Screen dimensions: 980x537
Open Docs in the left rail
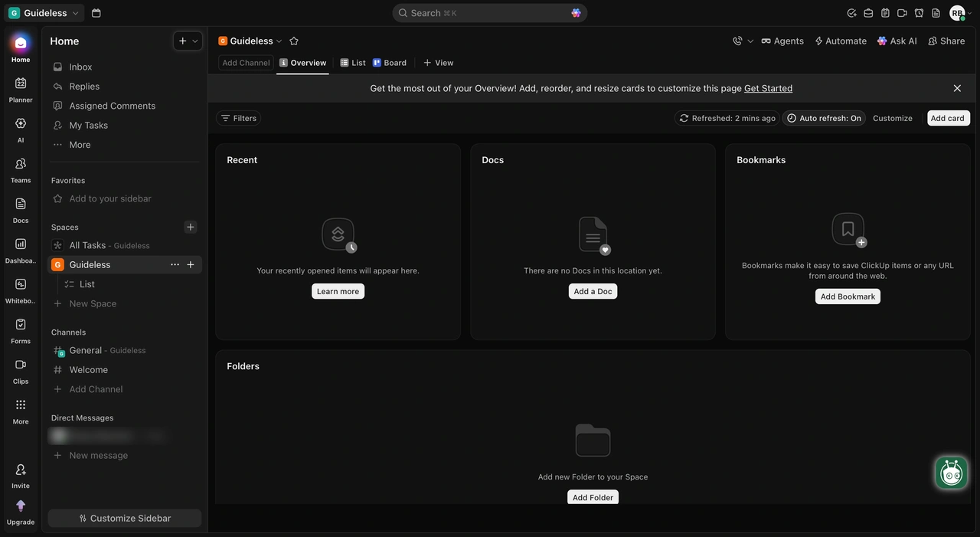tap(21, 209)
